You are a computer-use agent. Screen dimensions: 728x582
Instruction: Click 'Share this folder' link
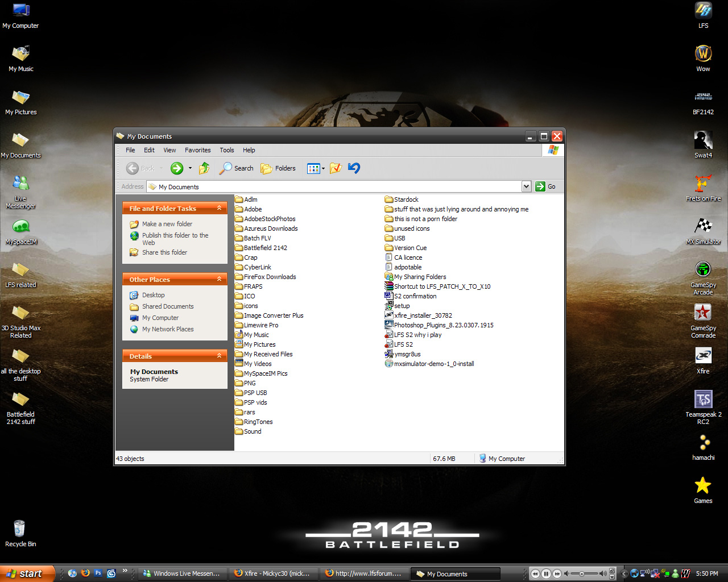(x=164, y=252)
